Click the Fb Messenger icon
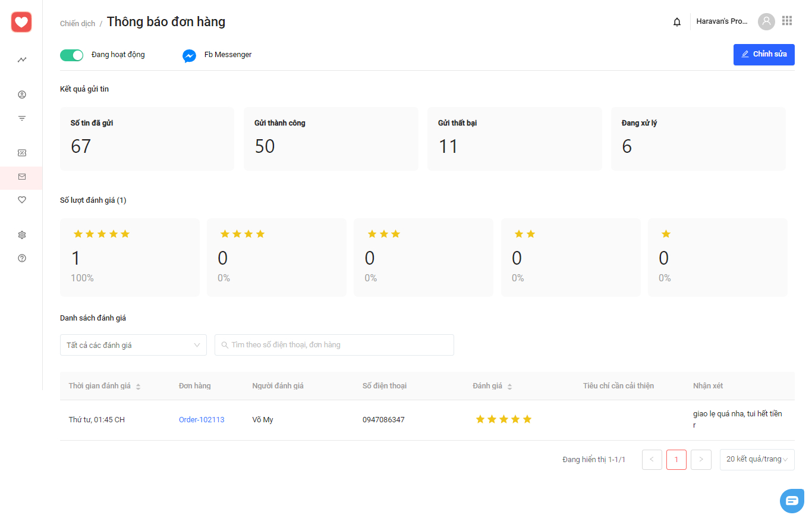The image size is (812, 521). 189,56
